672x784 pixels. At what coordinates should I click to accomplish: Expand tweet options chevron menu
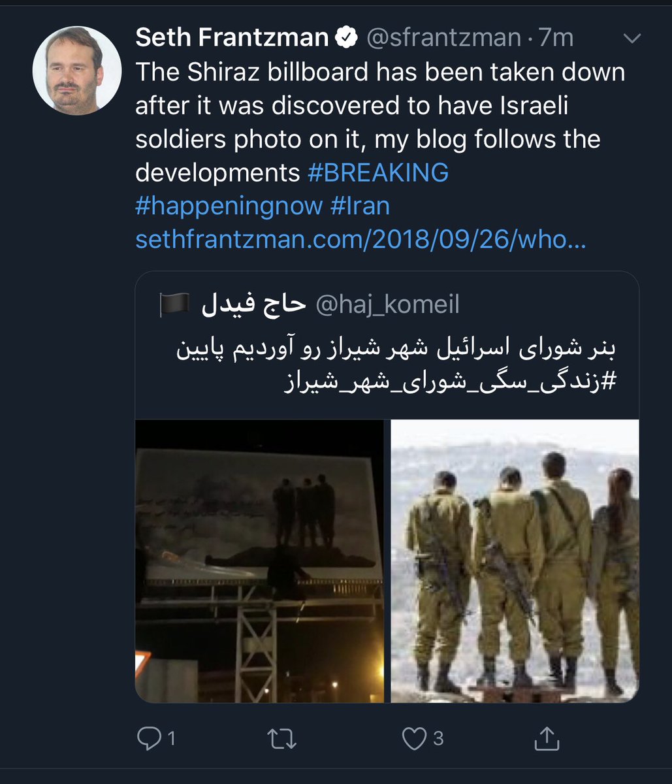(632, 39)
